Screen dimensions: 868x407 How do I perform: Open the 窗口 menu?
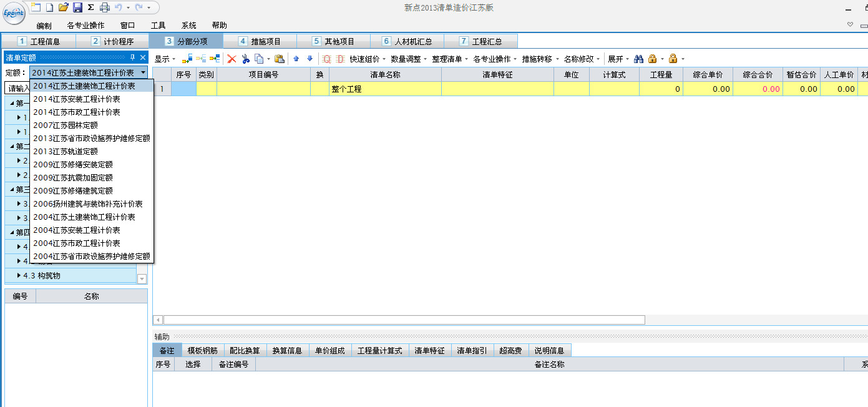point(127,26)
